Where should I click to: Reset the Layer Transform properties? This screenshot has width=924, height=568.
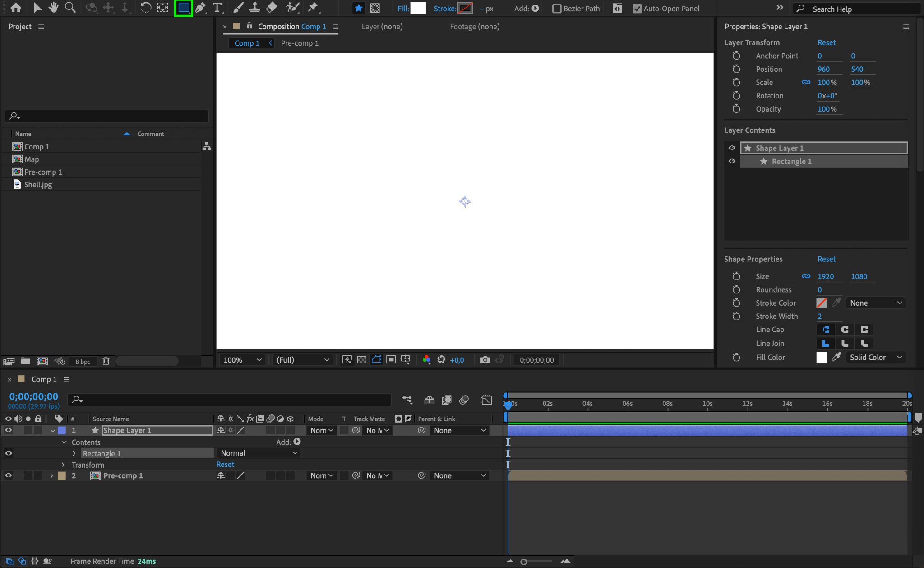pos(826,42)
